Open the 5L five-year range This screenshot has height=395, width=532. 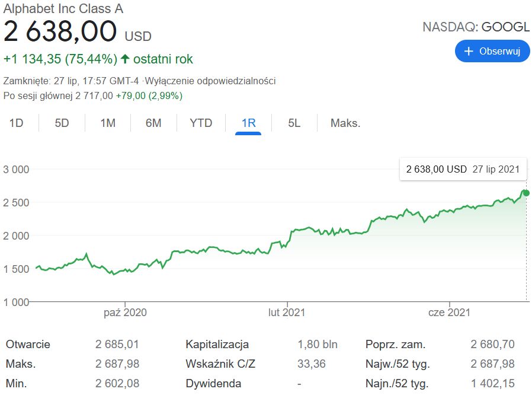[x=294, y=123]
